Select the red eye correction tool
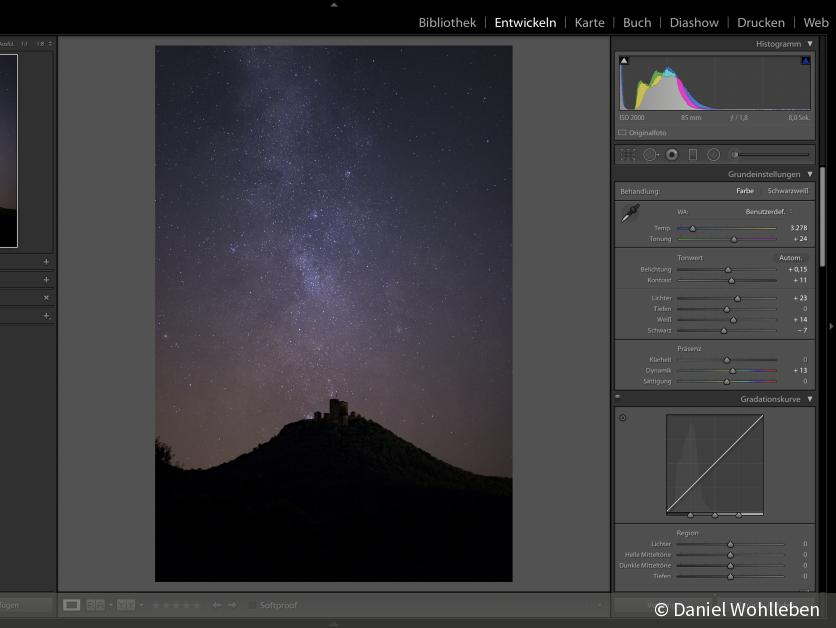Screen dimensions: 836x628 click(672, 155)
